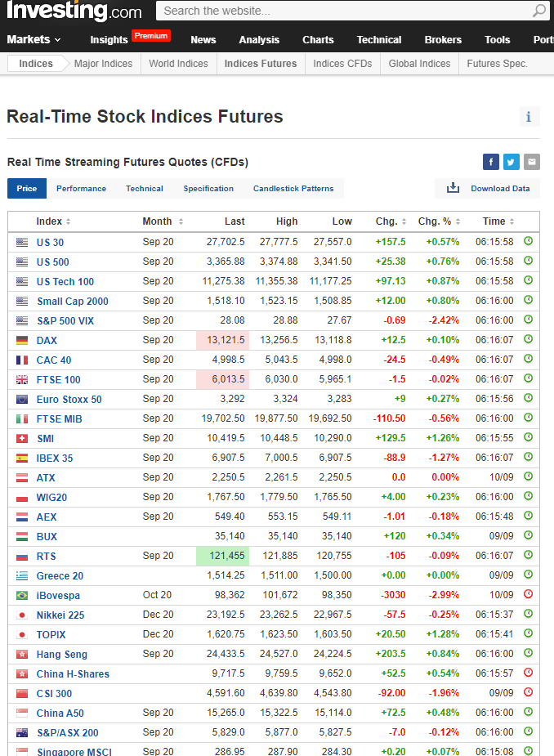
Task: Click the Download Data button
Action: click(x=499, y=188)
